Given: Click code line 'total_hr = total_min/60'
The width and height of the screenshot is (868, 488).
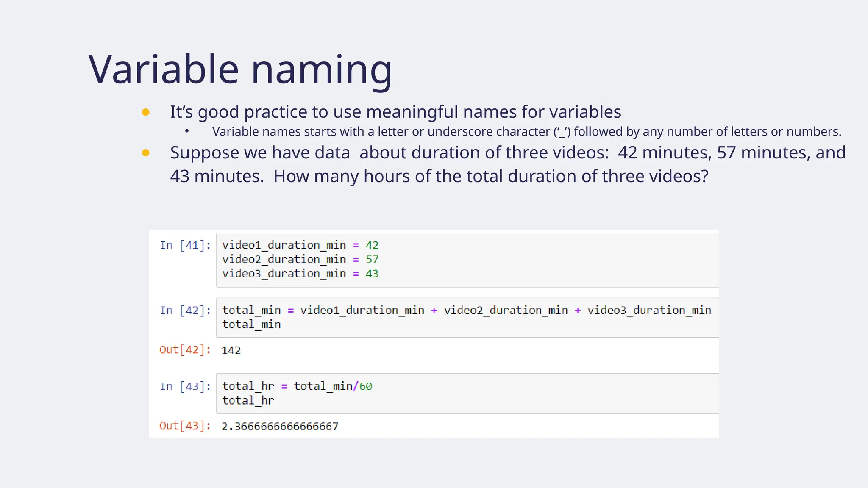Looking at the screenshot, I should coord(297,386).
